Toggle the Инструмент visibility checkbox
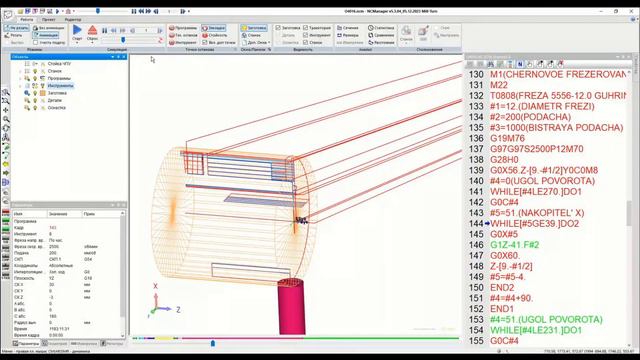This screenshot has width=640, height=360. click(x=305, y=35)
